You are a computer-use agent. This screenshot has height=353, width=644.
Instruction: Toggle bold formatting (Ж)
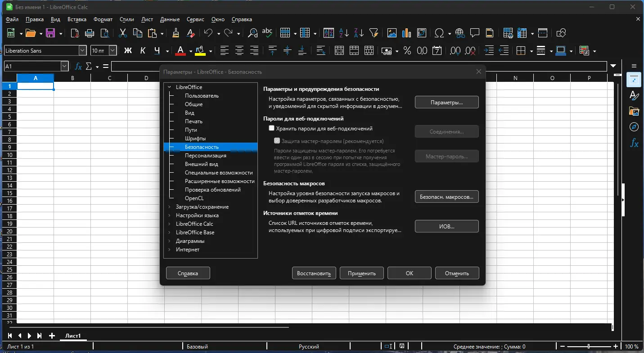point(128,51)
